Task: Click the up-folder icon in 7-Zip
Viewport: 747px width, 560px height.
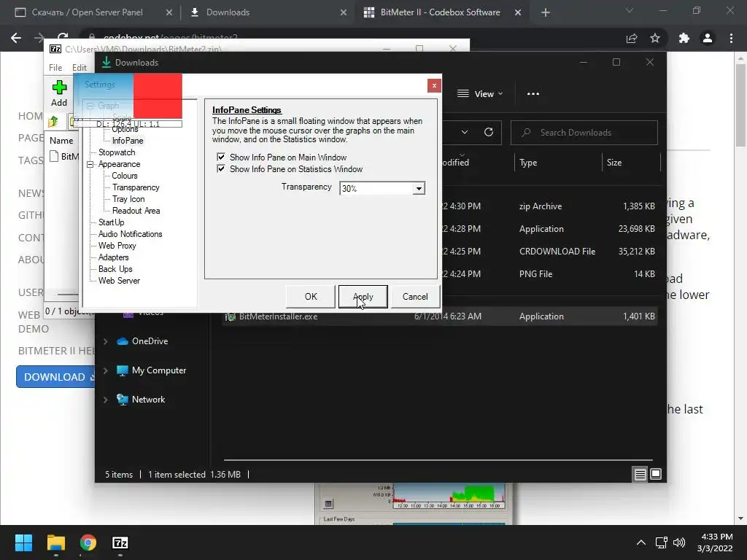Action: 53,122
